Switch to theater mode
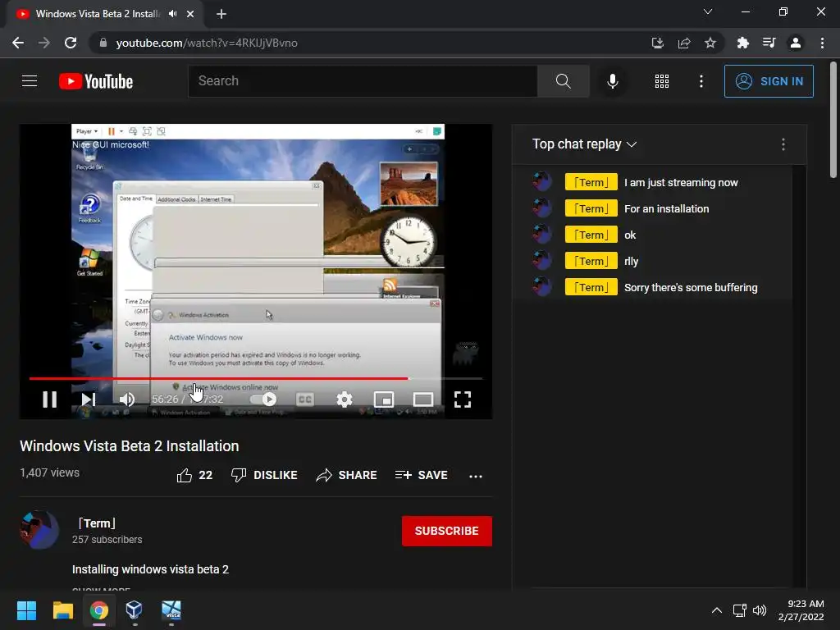 point(423,399)
